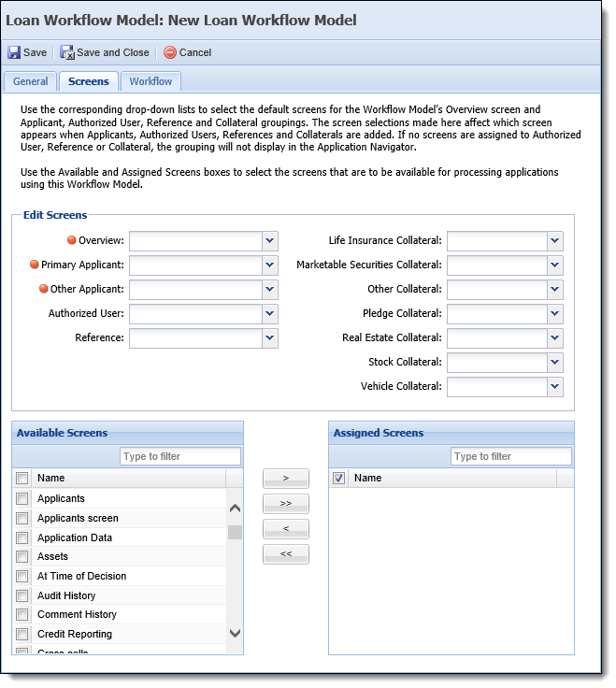Select the Screens tab
Image resolution: width=616 pixels, height=688 pixels.
click(89, 81)
